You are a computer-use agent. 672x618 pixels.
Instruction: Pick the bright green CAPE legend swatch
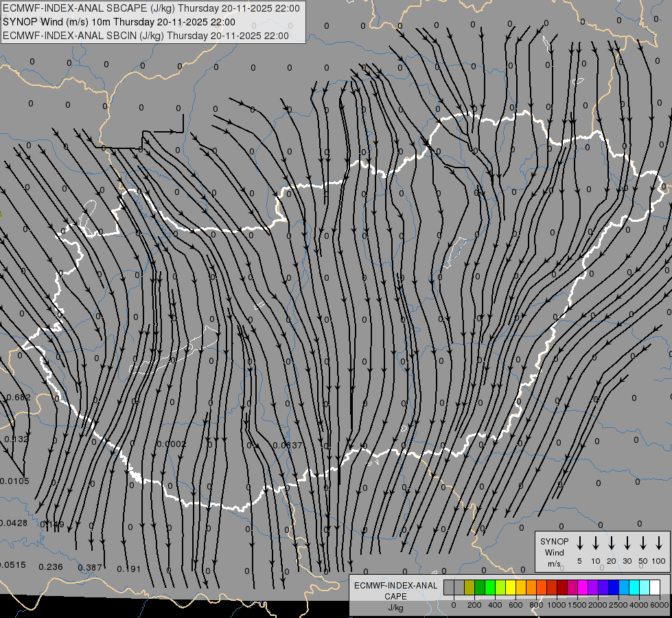490,587
